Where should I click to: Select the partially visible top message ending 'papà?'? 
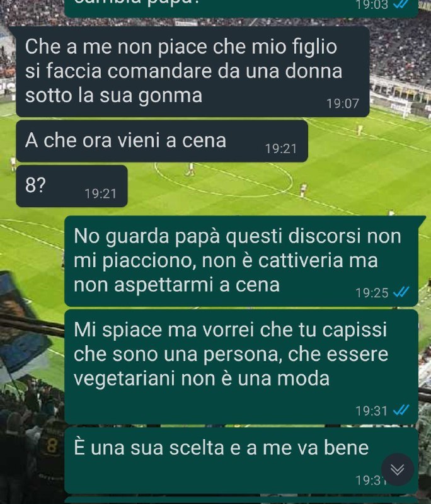tap(241, 9)
